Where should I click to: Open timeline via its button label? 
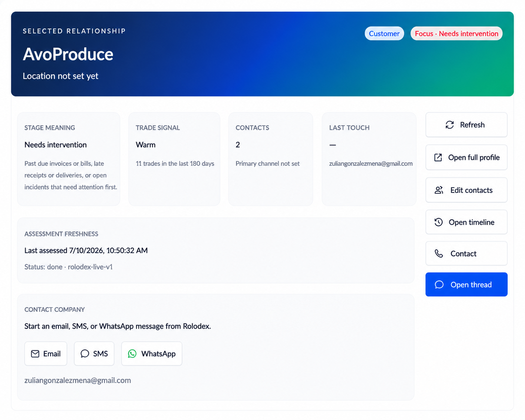(x=471, y=222)
